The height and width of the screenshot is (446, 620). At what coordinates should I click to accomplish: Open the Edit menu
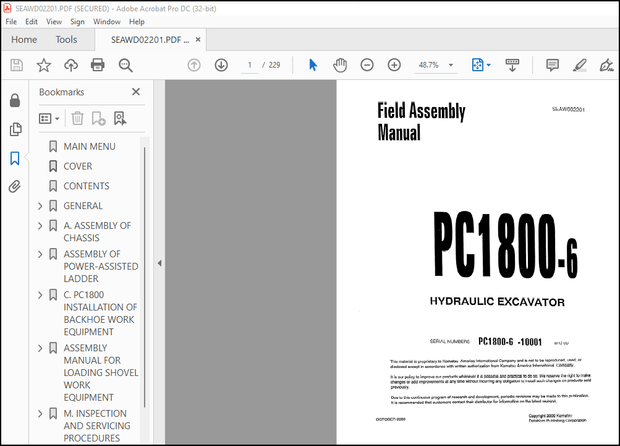(x=31, y=22)
